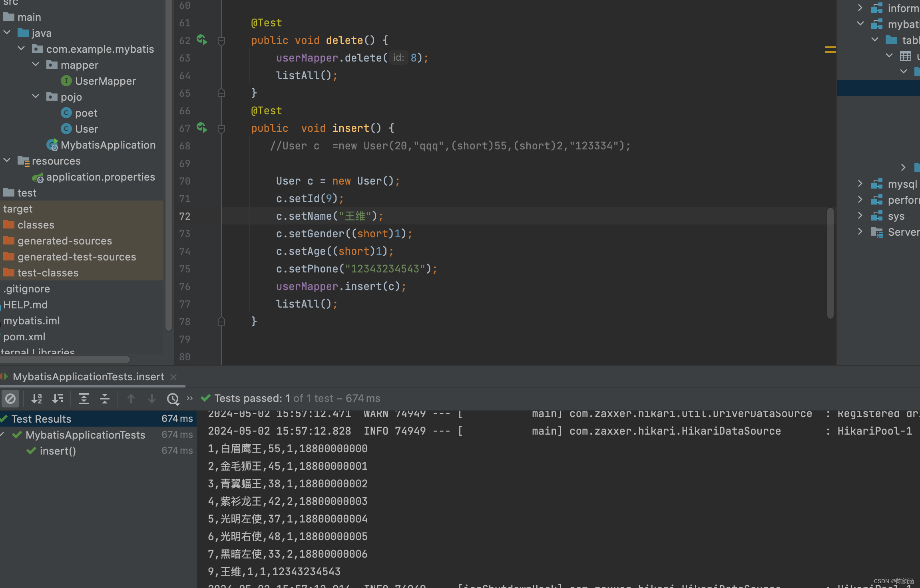Click the horizontal scrollbar below the project tree
Viewport: 920px width, 588px height.
pyautogui.click(x=65, y=360)
